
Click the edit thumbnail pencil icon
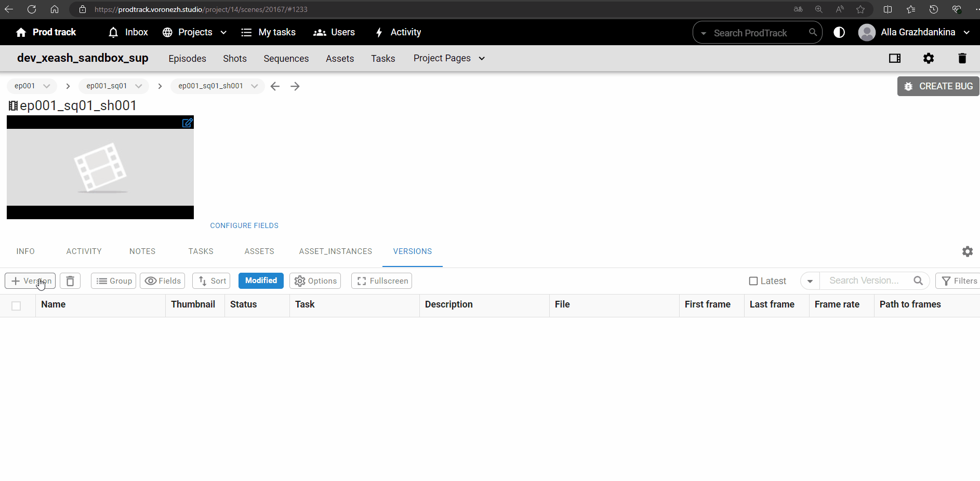pos(187,123)
